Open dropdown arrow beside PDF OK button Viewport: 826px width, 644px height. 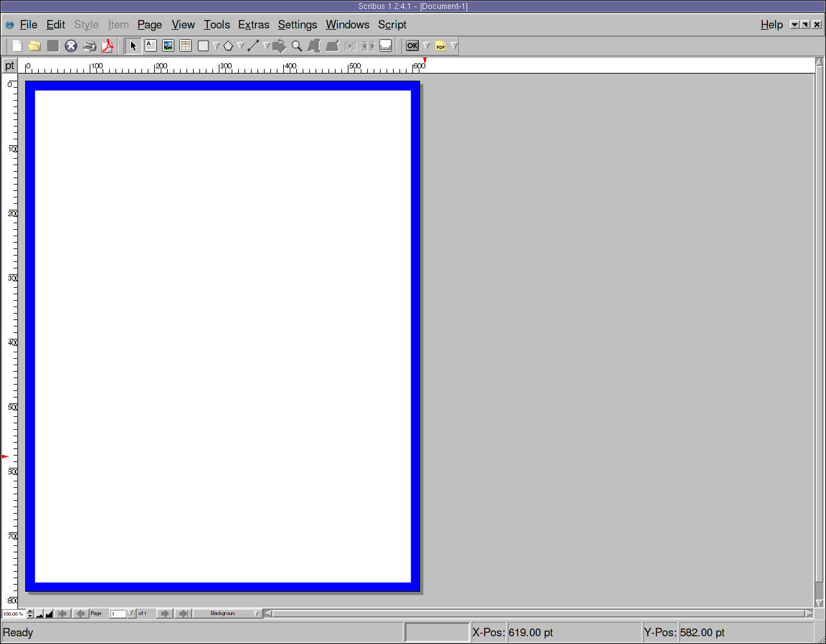pos(427,46)
